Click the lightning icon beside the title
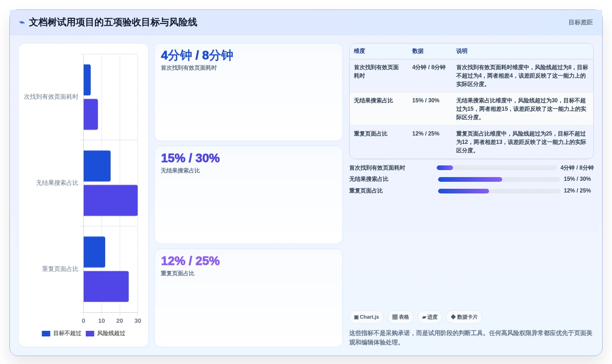612x364 pixels. [x=22, y=22]
